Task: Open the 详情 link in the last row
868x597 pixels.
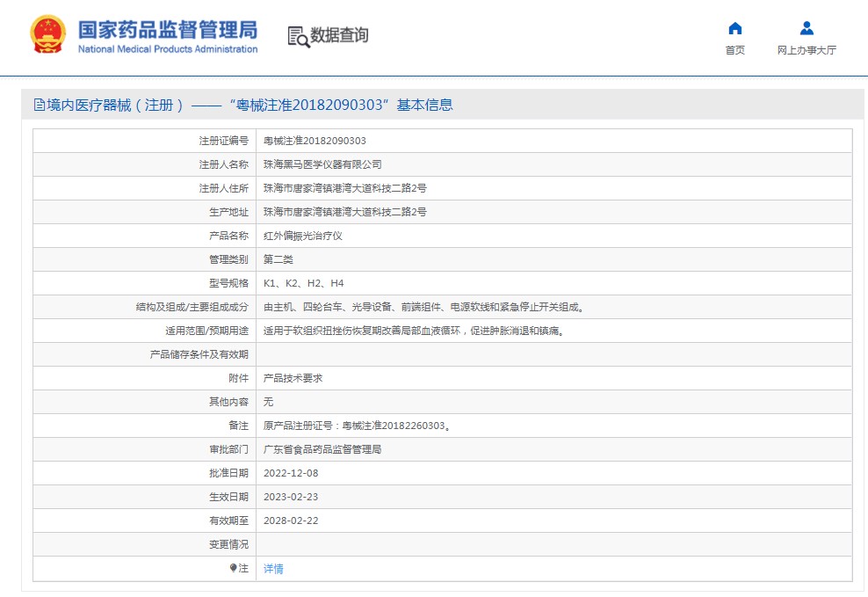Action: [x=273, y=569]
